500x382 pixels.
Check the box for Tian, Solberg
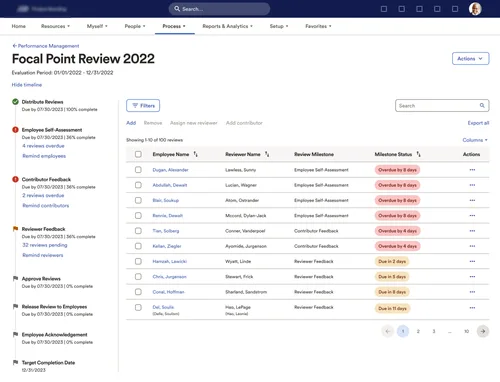coord(138,231)
